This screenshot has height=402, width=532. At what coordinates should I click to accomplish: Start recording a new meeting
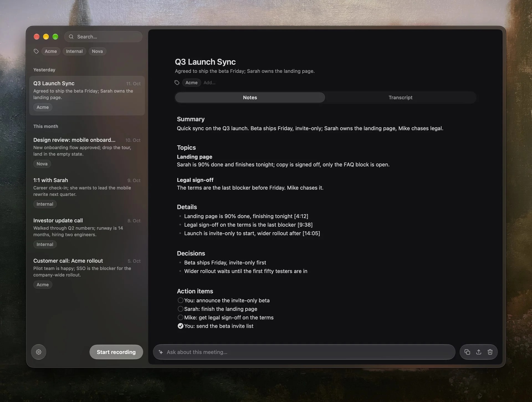coord(116,352)
